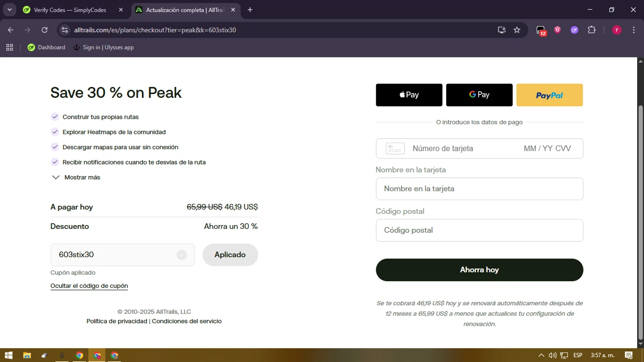Image resolution: width=644 pixels, height=362 pixels.
Task: Close the SimplyCodes tab
Action: pos(121,10)
